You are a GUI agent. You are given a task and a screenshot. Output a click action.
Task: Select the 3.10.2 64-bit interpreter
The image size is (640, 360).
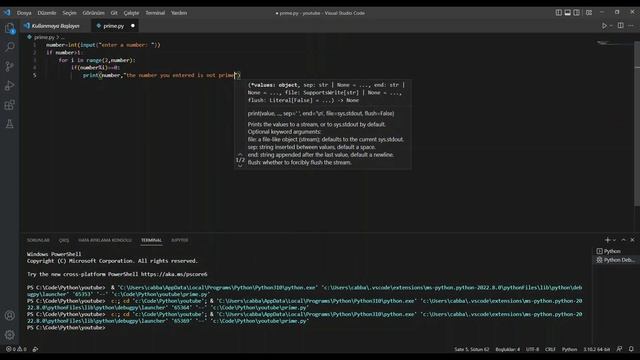click(x=596, y=349)
